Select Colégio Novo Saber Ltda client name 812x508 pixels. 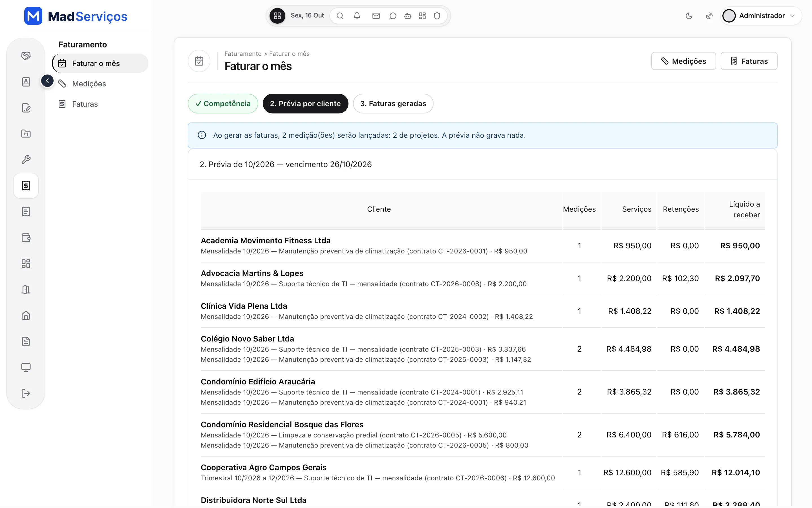pyautogui.click(x=247, y=339)
